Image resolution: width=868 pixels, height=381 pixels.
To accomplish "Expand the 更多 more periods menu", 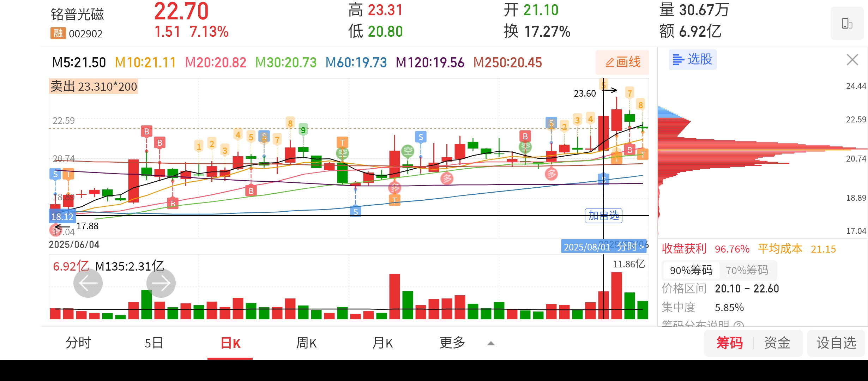I will (x=452, y=343).
